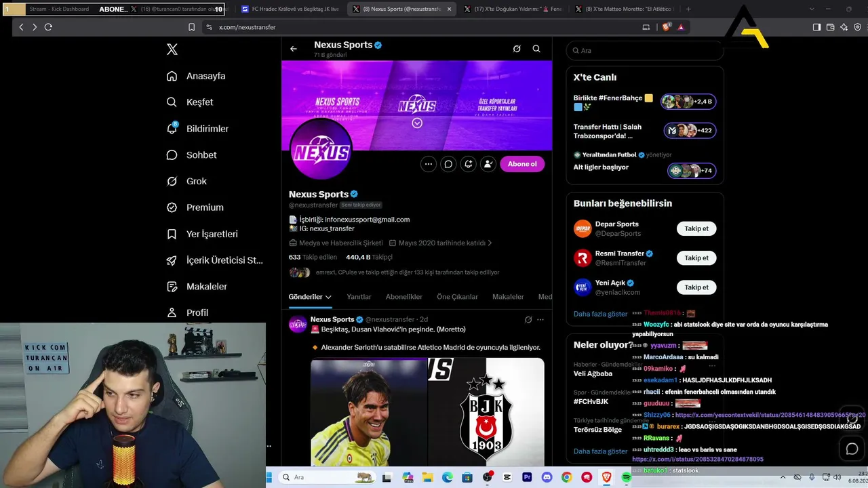Viewport: 868px width, 488px height.
Task: Click Daha fazla göster under suggestions
Action: point(601,314)
